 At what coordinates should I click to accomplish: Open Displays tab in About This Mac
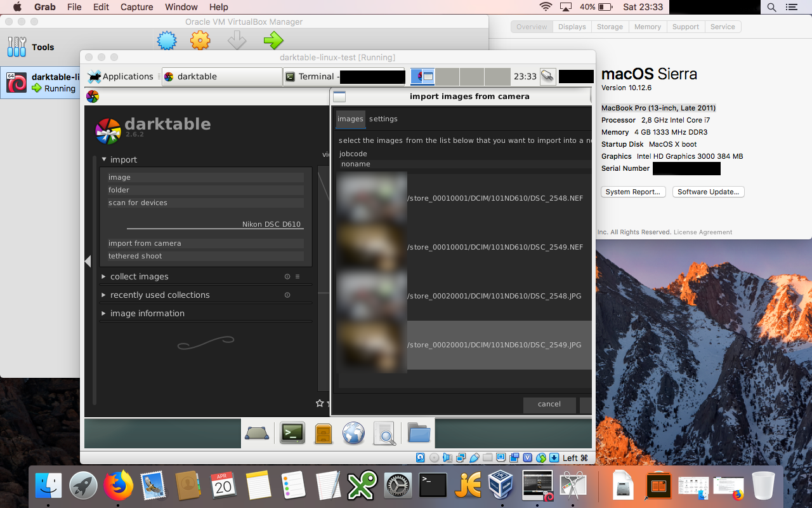572,27
